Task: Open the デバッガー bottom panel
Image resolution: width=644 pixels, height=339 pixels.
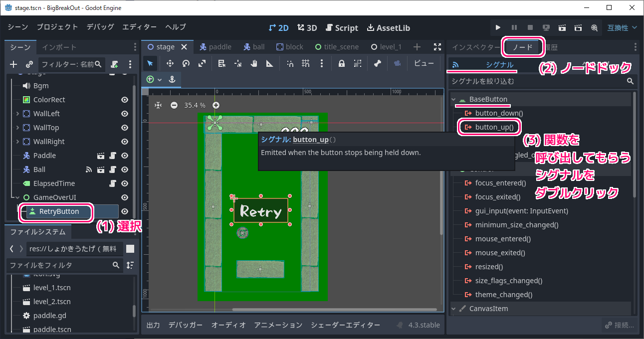Action: coord(186,325)
